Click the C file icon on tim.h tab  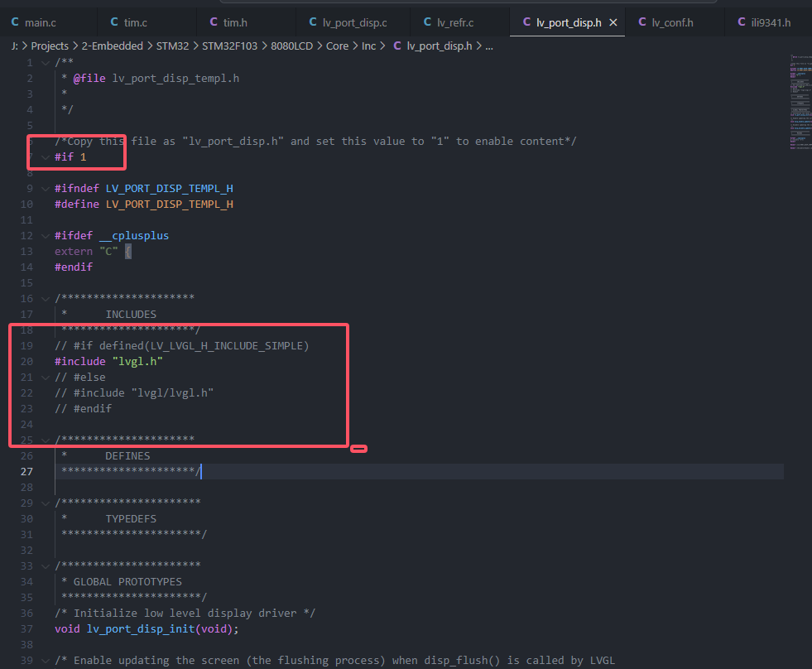click(214, 22)
